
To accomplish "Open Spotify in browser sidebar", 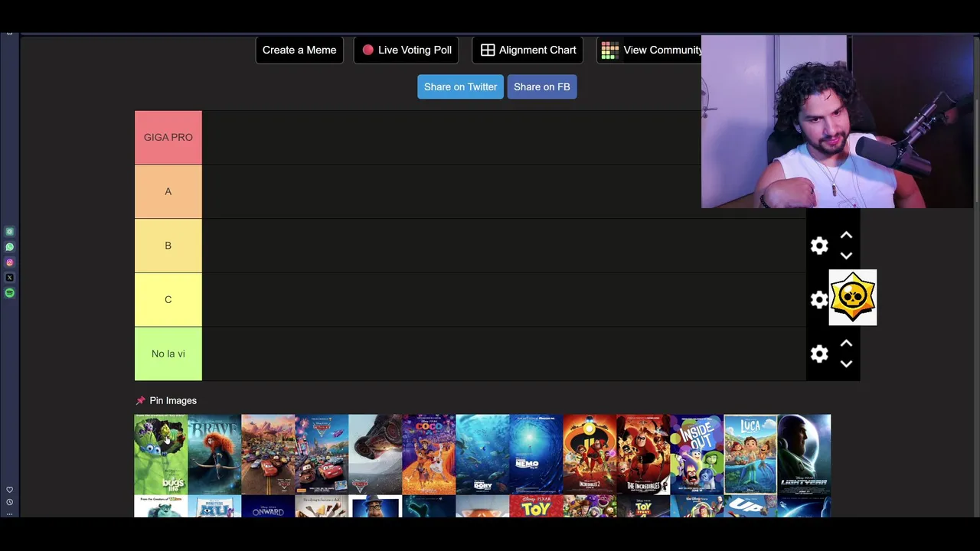I will tap(10, 293).
